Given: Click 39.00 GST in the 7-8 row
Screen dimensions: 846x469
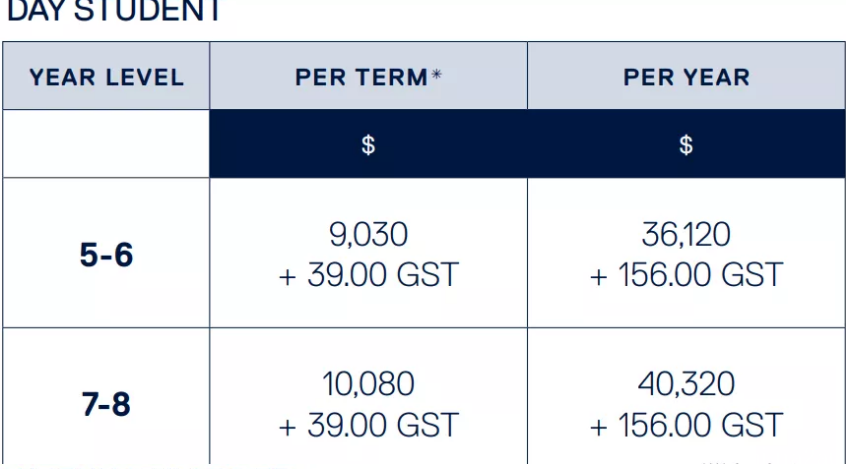Looking at the screenshot, I should pos(383,425).
